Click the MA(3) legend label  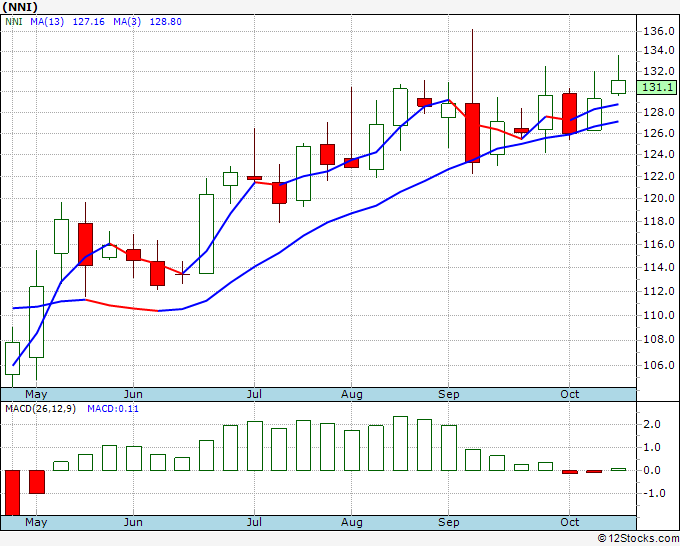click(127, 22)
